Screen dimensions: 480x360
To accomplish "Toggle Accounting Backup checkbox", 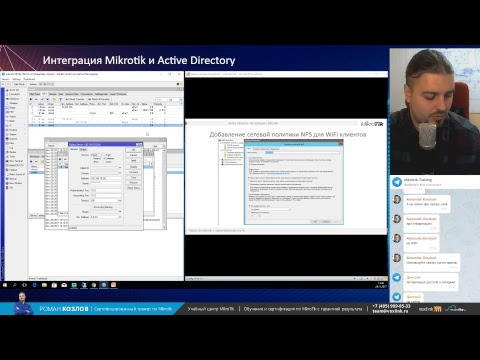I will point(92,207).
